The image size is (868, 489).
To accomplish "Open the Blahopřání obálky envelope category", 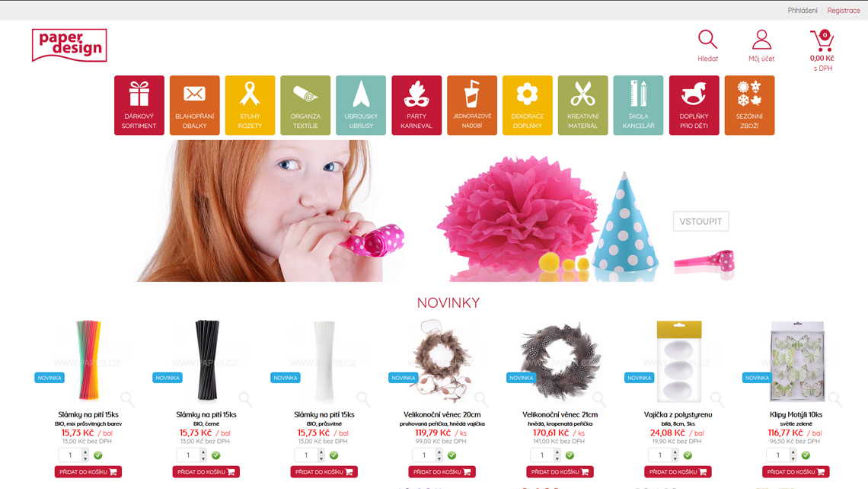I will pos(194,105).
